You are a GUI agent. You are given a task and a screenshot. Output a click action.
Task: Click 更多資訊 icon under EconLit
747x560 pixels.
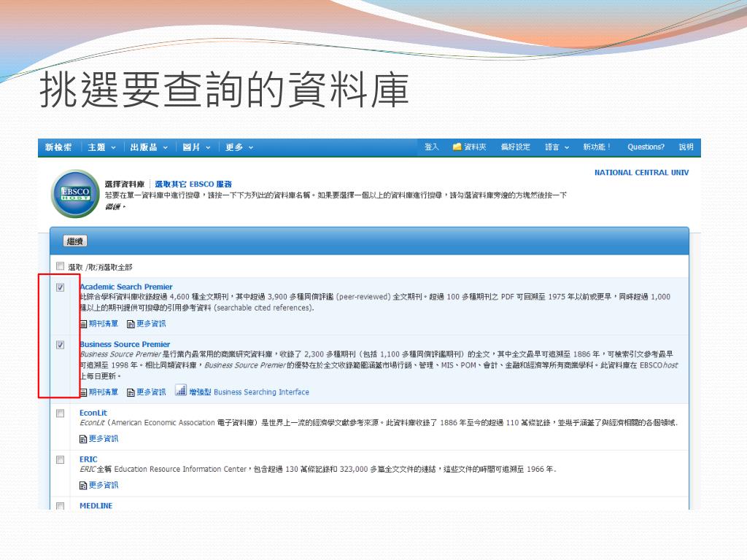[83, 439]
